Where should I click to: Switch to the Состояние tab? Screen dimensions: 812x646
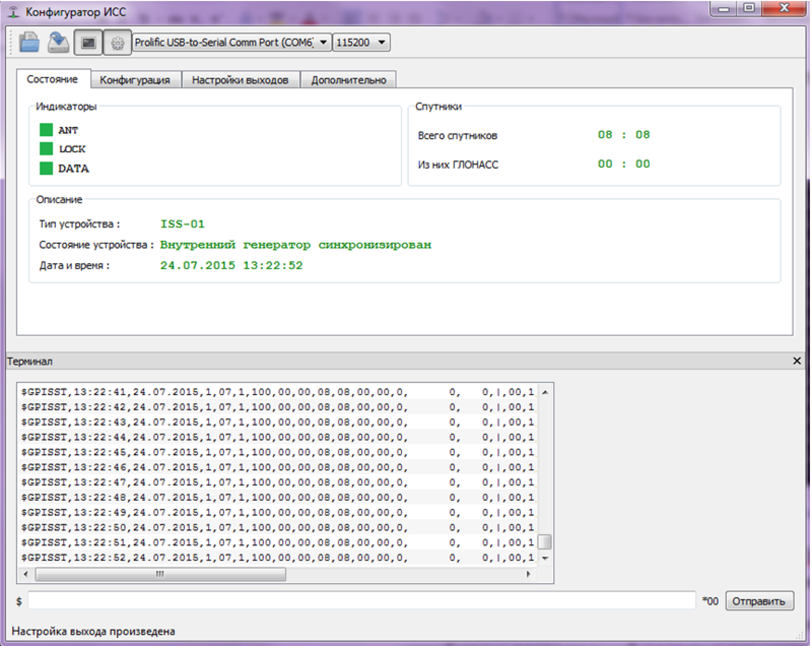[x=53, y=79]
